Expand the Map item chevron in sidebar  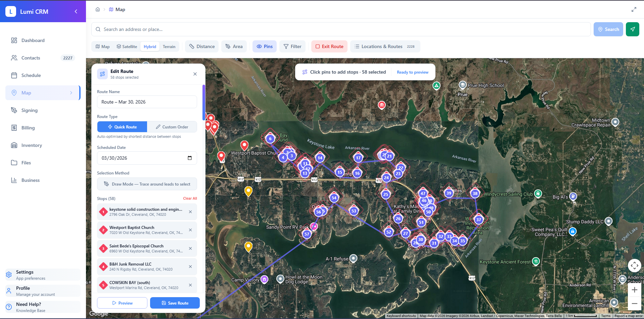71,93
